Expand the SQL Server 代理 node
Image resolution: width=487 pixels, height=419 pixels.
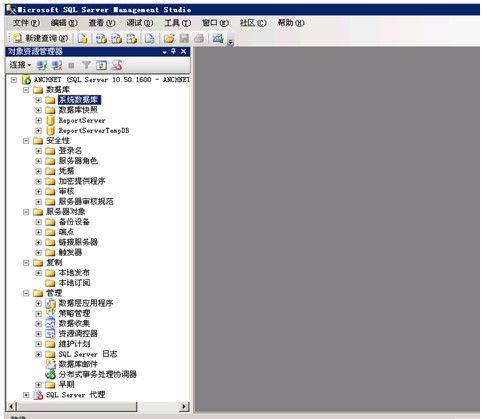coord(26,395)
